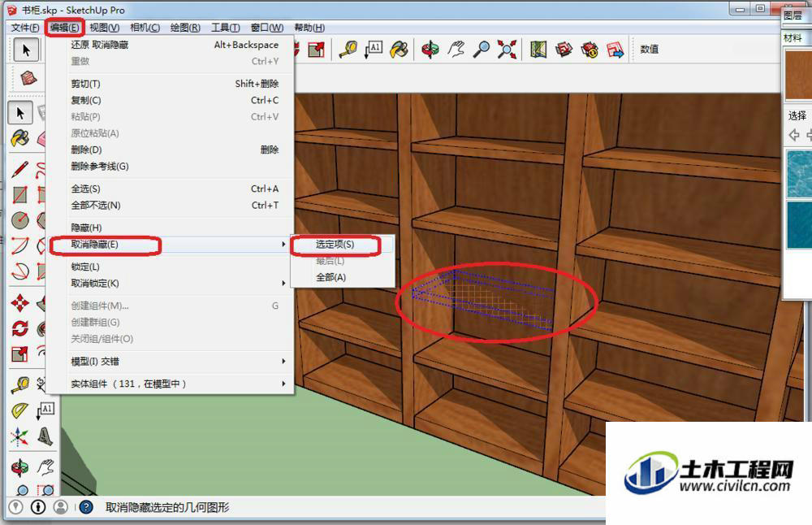Expand the 取消锁定(K) submenu
Image resolution: width=812 pixels, height=525 pixels.
[x=170, y=284]
